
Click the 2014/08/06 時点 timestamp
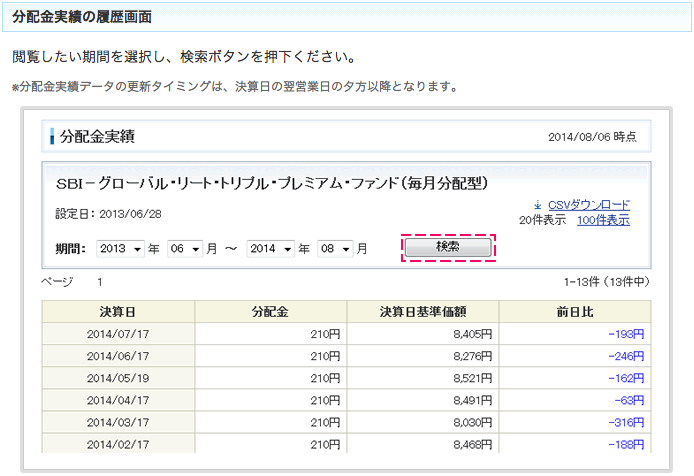pyautogui.click(x=592, y=137)
